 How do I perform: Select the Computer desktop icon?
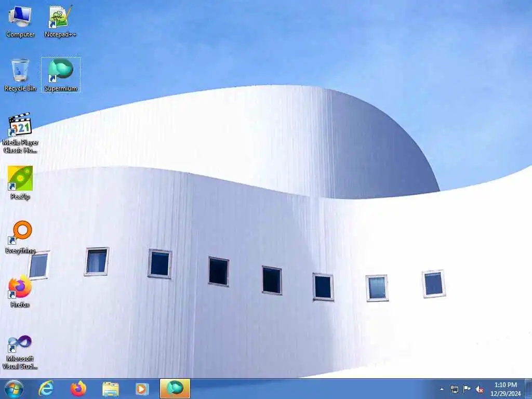pyautogui.click(x=20, y=21)
